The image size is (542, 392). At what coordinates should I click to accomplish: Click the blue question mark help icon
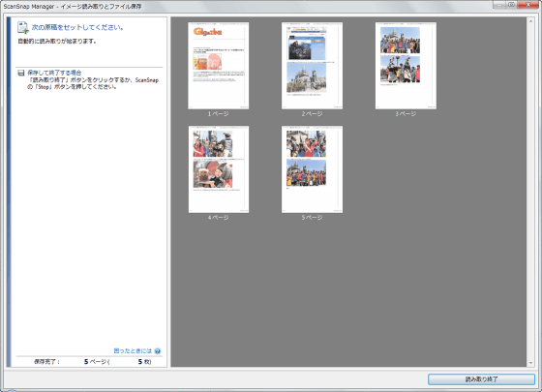(x=158, y=350)
